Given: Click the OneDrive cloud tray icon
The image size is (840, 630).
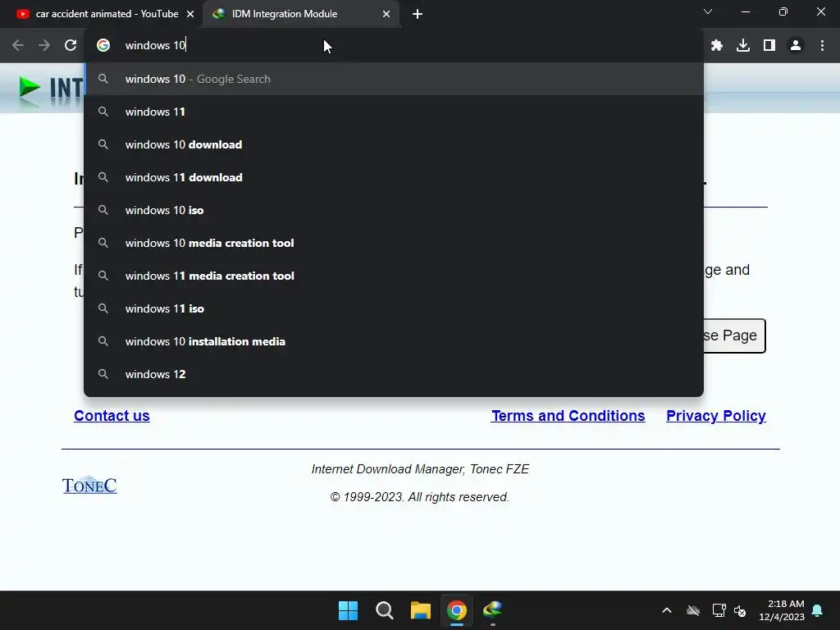Looking at the screenshot, I should coord(693,610).
